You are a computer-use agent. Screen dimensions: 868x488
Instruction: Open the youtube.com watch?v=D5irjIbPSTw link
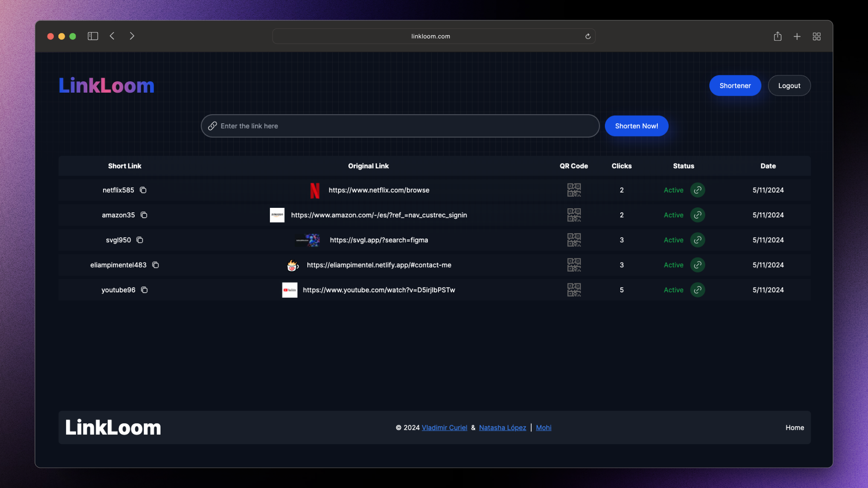pos(379,290)
